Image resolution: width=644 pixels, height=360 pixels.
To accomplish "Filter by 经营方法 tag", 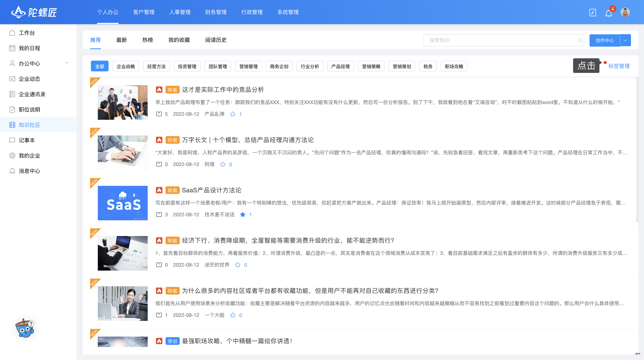I will 156,66.
